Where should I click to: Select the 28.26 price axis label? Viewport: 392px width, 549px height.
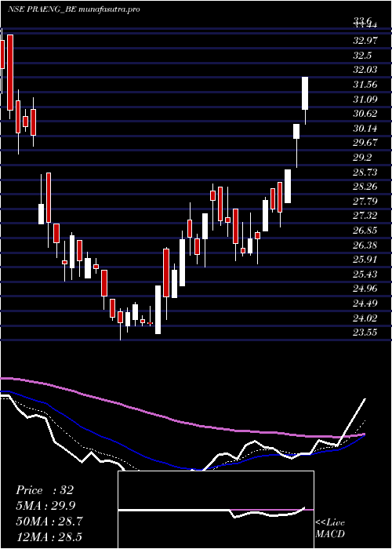point(365,187)
